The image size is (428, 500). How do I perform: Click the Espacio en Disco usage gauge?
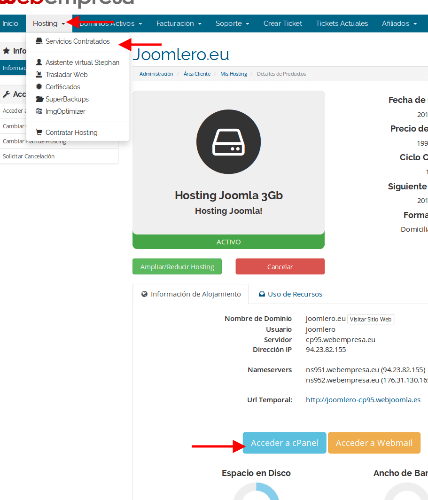(256, 491)
